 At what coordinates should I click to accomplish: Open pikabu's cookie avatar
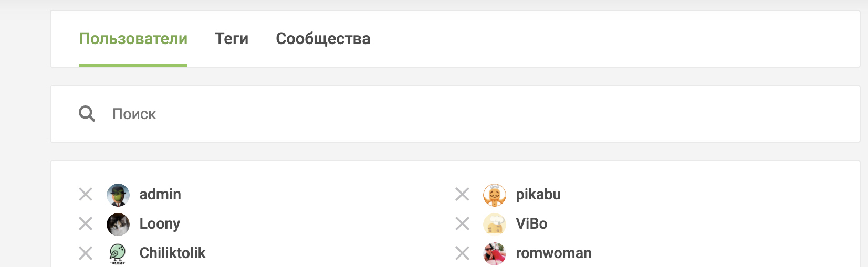495,195
